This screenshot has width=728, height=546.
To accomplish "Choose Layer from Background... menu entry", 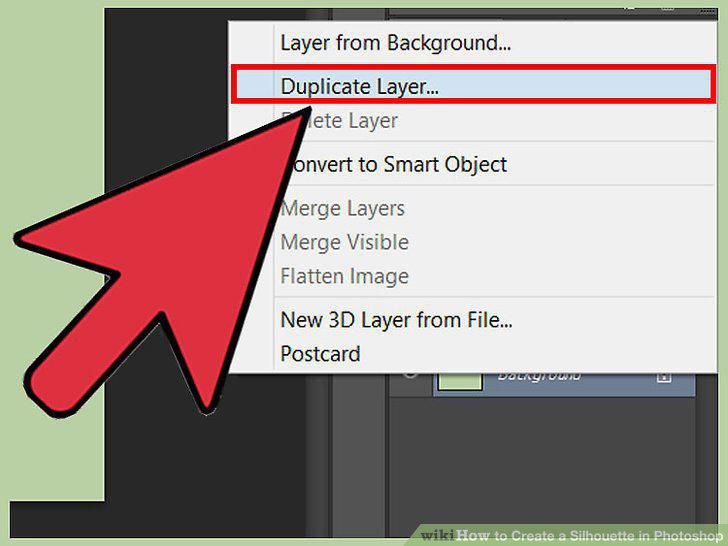I will [x=473, y=43].
